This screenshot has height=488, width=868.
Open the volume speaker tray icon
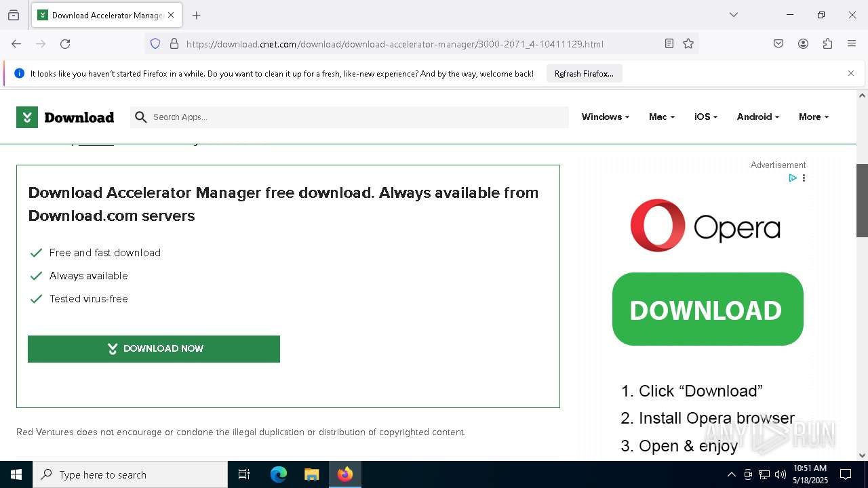pos(781,474)
